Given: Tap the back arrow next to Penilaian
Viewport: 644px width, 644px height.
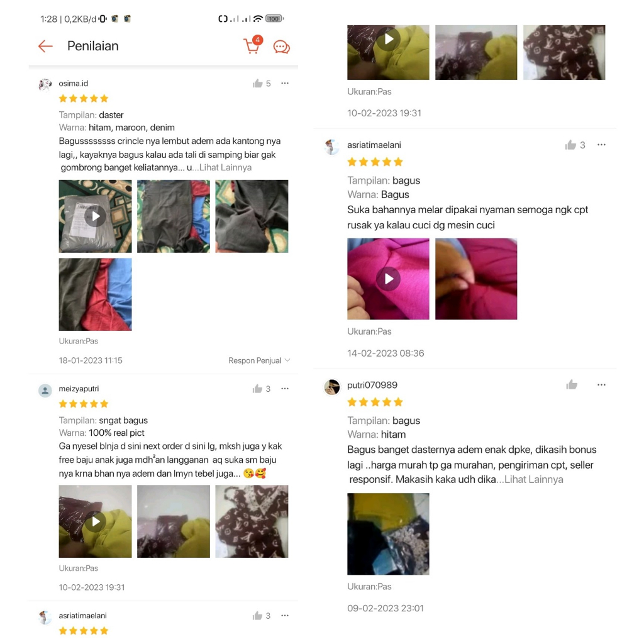Looking at the screenshot, I should pyautogui.click(x=45, y=46).
